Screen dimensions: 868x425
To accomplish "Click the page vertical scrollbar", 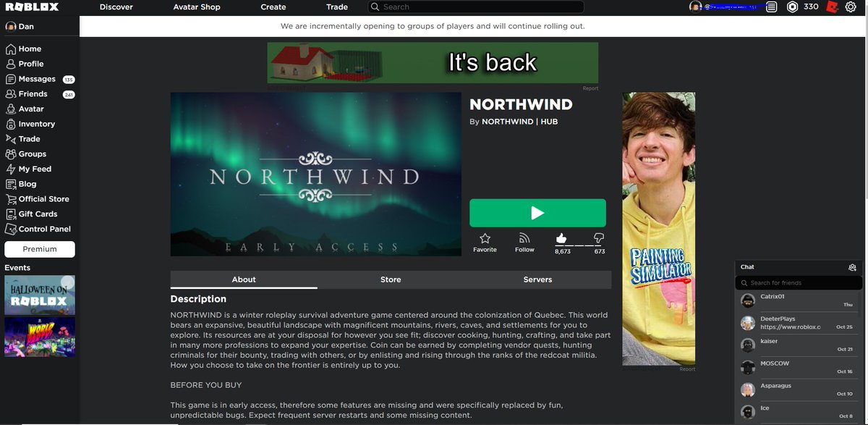I will click(865, 101).
